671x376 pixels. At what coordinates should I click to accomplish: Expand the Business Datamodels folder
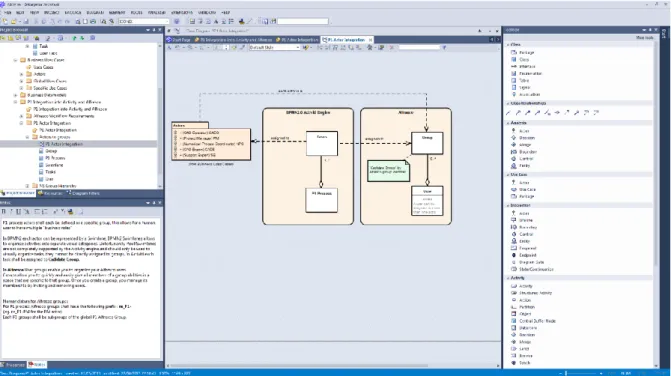(x=15, y=95)
